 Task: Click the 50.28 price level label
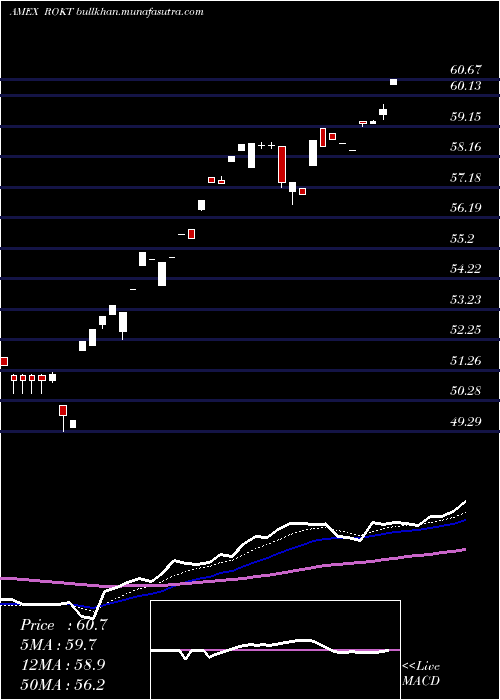coord(466,391)
